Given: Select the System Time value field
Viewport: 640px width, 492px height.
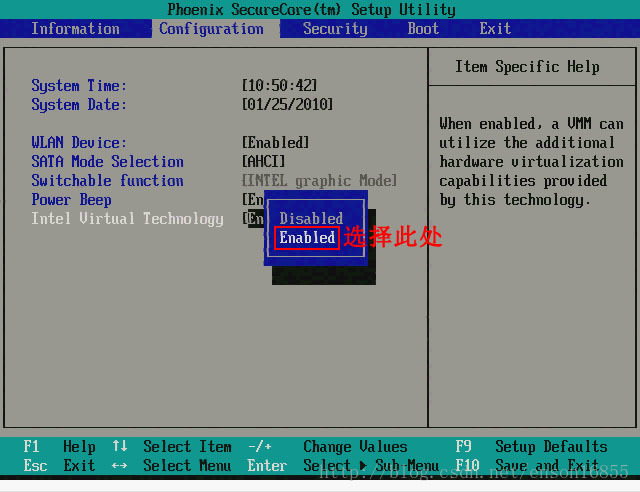Looking at the screenshot, I should (x=279, y=86).
